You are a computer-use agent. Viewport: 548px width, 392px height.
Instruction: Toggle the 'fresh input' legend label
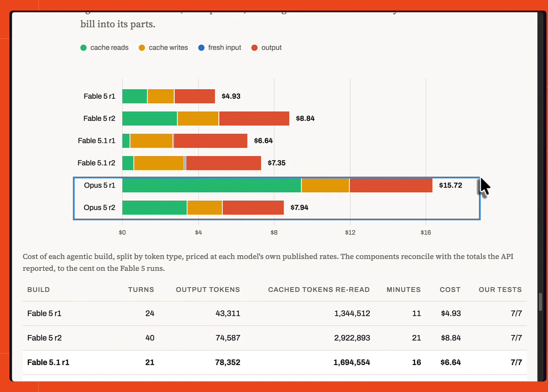point(225,48)
